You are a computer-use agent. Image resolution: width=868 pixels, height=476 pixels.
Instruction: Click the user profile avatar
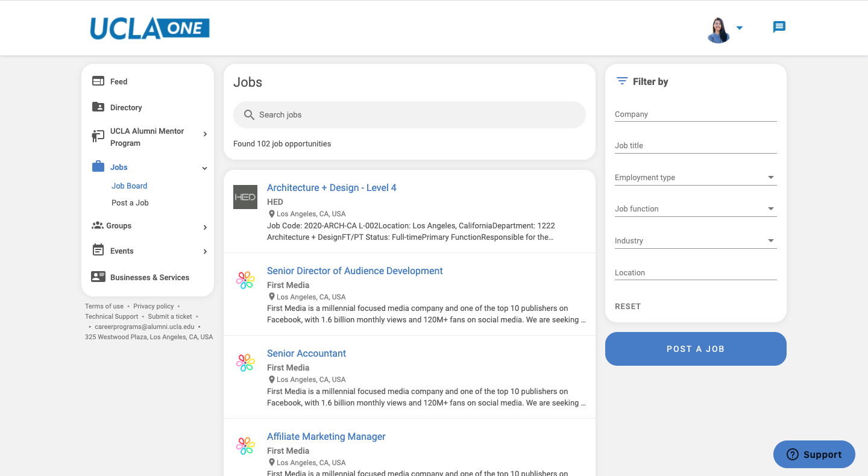pos(719,29)
